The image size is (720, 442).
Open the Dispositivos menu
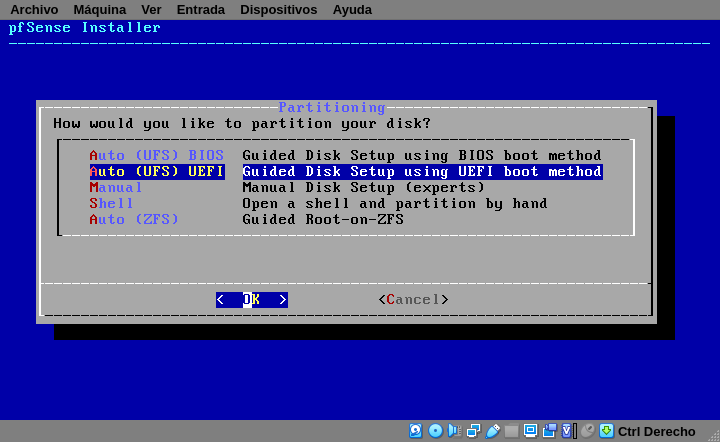click(x=278, y=10)
